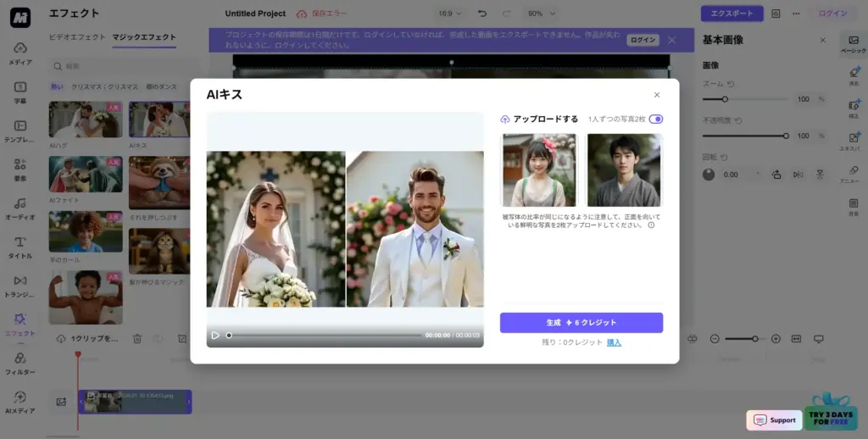
Task: Click the redo arrow in top bar
Action: point(506,14)
